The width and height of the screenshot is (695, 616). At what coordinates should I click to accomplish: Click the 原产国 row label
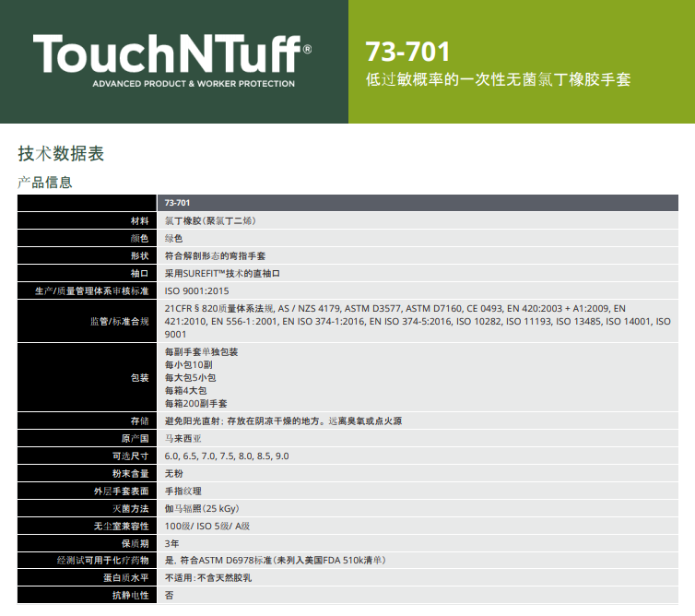pos(135,438)
